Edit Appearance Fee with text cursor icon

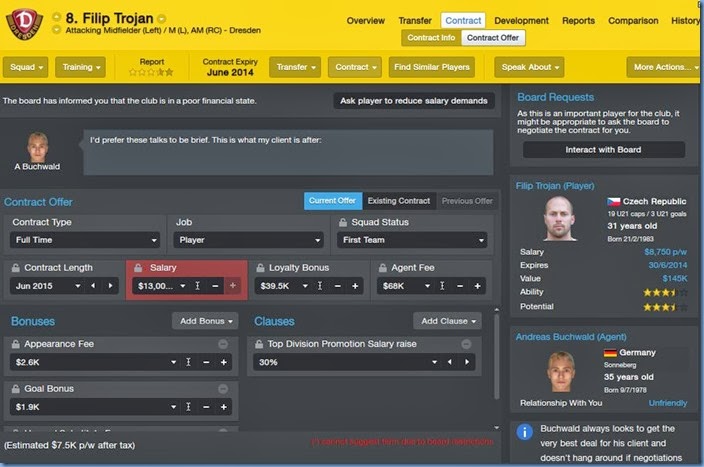pyautogui.click(x=189, y=362)
